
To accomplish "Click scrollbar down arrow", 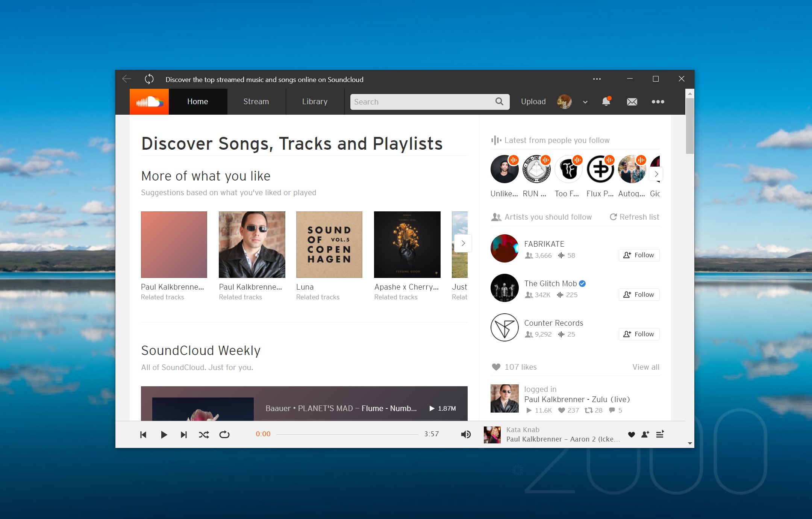I will click(690, 443).
